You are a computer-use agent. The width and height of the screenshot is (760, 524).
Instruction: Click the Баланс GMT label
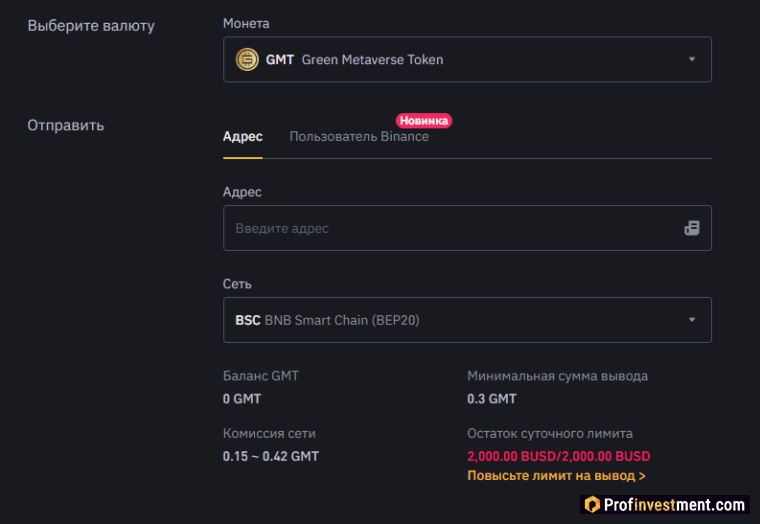[x=261, y=376]
